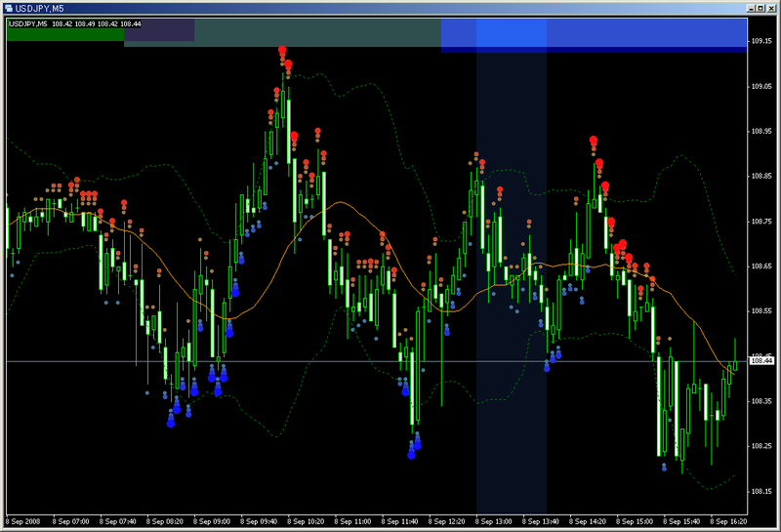The height and width of the screenshot is (532, 781).
Task: Click the 108.35 price axis label
Action: point(761,401)
